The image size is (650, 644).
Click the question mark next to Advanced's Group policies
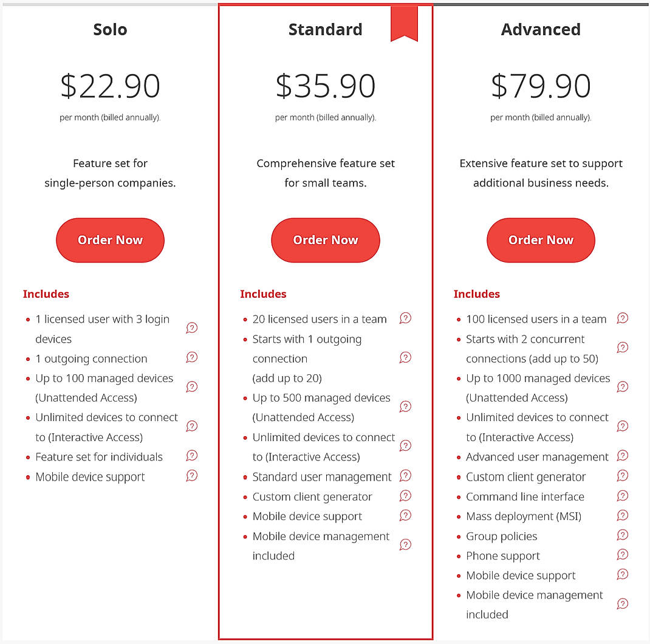click(622, 535)
